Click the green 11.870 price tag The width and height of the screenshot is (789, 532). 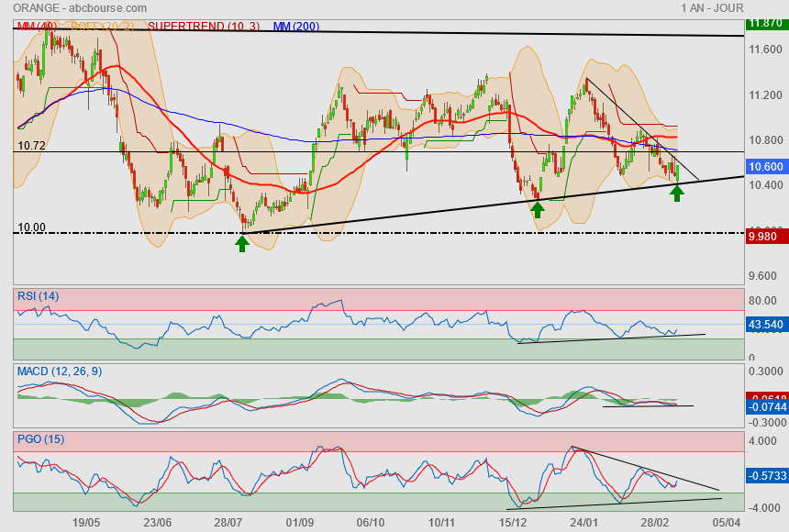tap(765, 23)
